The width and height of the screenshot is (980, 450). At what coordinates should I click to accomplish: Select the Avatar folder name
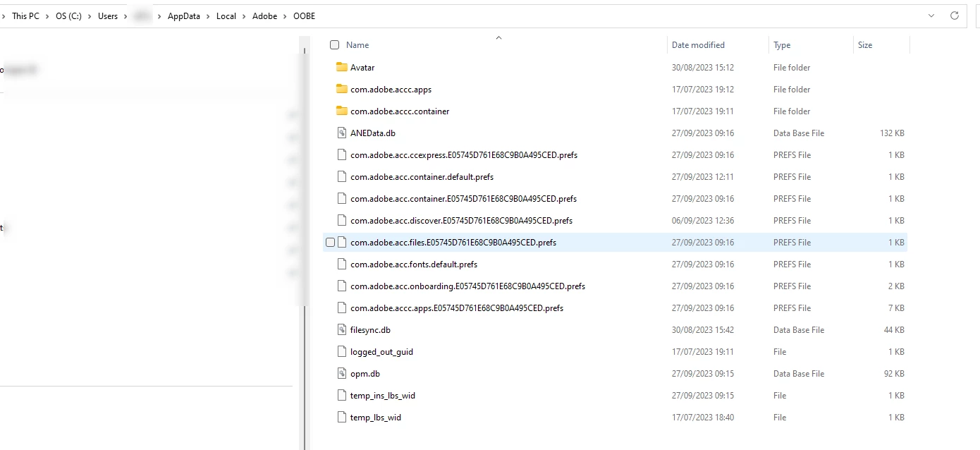click(x=362, y=68)
